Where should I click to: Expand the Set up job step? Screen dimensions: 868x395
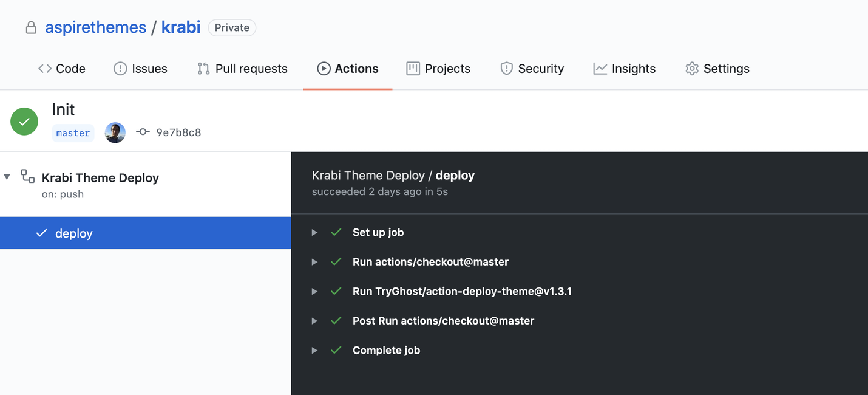click(314, 232)
